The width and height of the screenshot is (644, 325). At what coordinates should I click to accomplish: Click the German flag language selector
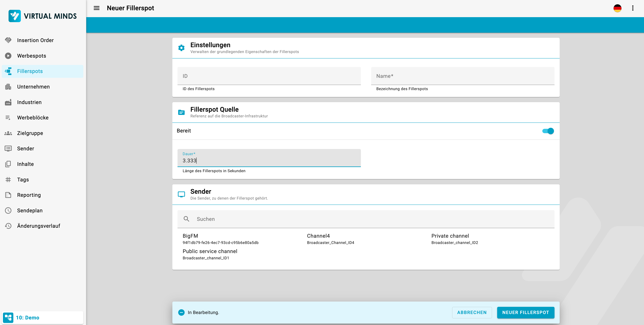pos(617,8)
